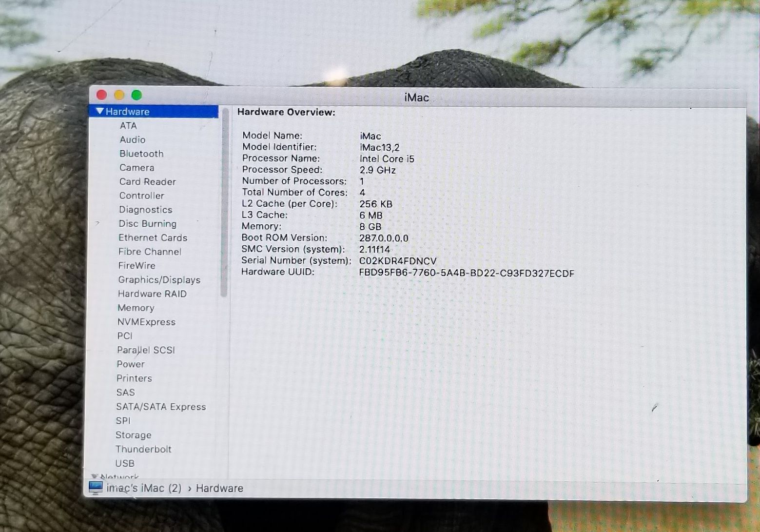Click imac's iMac (2) in path bar
Viewport: 760px width, 532px height.
144,488
